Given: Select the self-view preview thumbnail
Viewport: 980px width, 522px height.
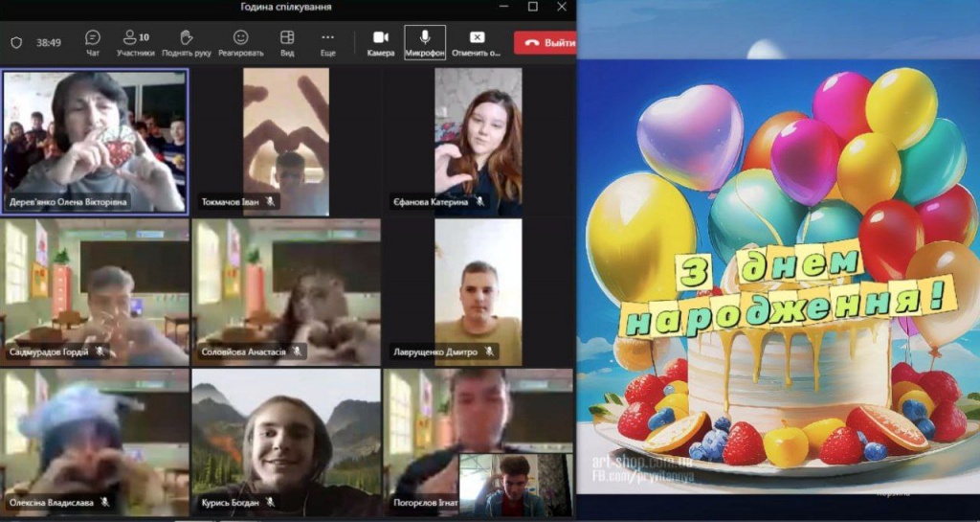Looking at the screenshot, I should (515, 485).
